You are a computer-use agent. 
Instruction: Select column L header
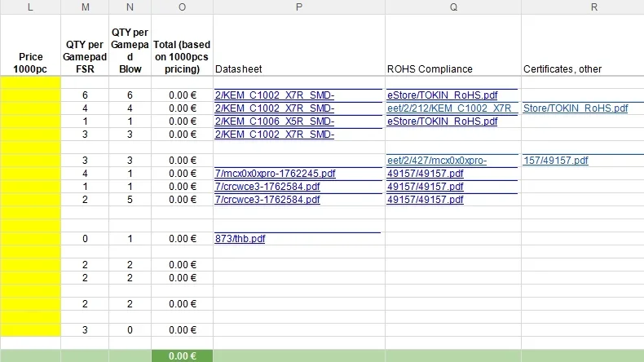click(30, 7)
